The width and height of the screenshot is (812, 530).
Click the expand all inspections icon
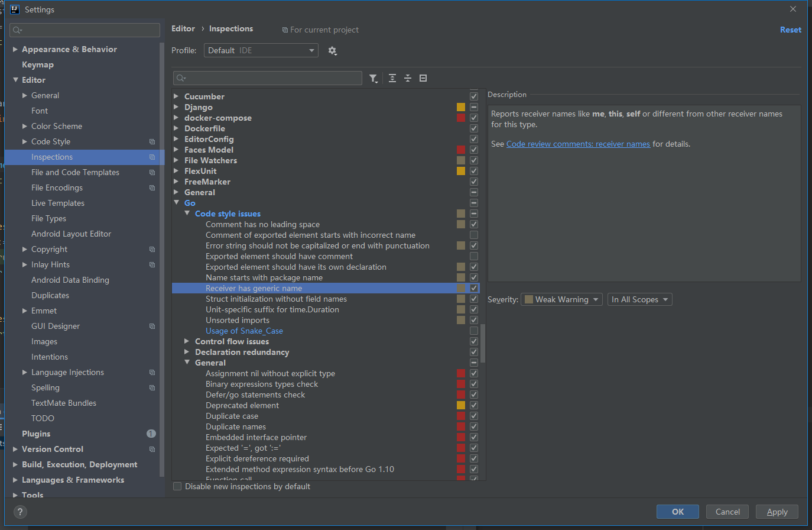point(392,78)
